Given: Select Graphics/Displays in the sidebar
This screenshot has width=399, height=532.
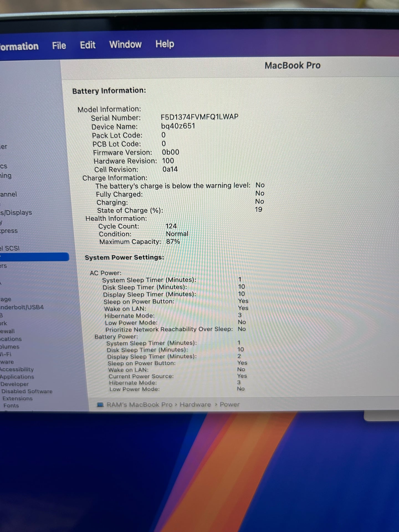Looking at the screenshot, I should click(16, 213).
